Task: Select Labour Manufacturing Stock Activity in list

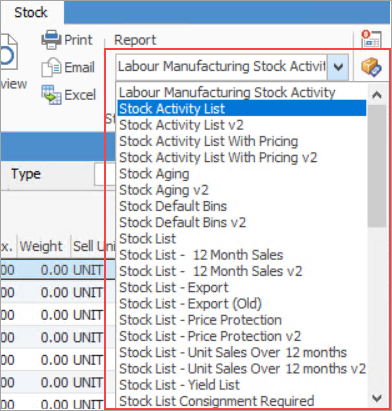Action: 242,93
